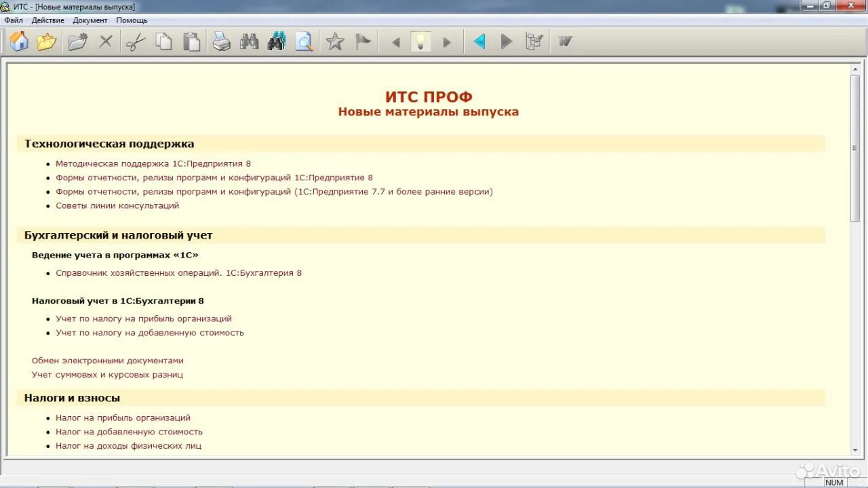Click the ИТС ПРОФ page title
The image size is (868, 488).
pyautogui.click(x=429, y=97)
